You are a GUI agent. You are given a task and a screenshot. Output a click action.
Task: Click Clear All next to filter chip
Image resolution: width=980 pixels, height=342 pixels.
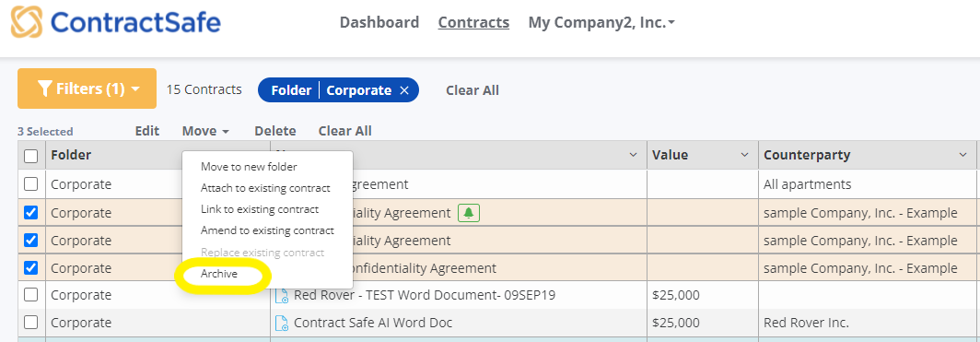[472, 90]
